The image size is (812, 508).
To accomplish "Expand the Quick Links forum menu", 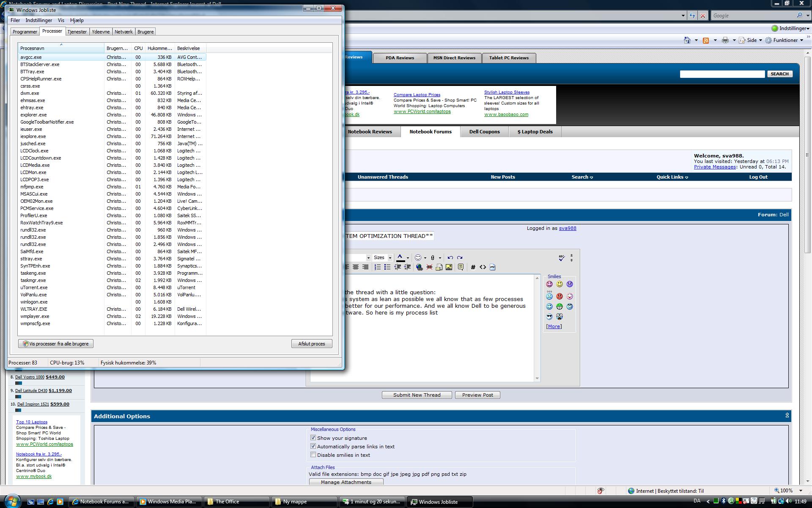I will point(672,177).
